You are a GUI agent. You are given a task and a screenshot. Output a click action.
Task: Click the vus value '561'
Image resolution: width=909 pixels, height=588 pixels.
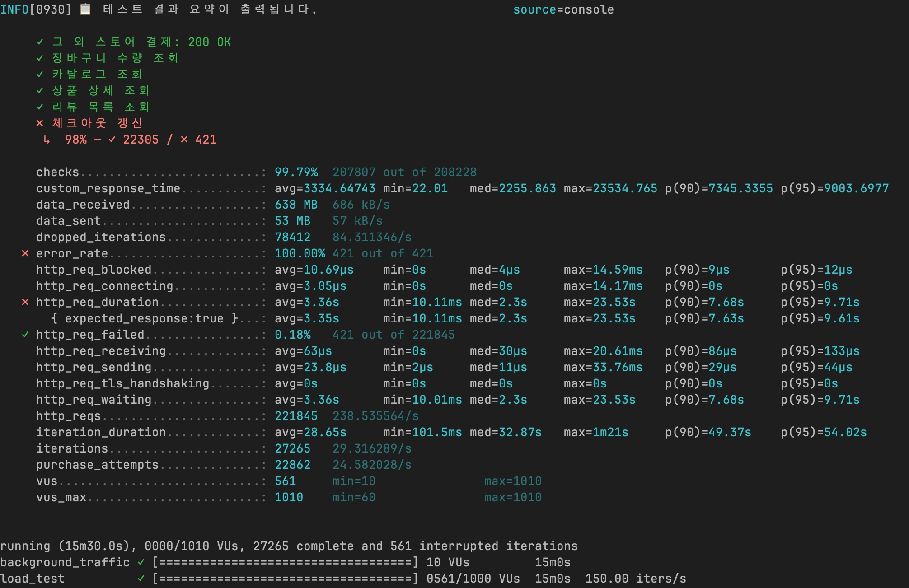point(285,481)
